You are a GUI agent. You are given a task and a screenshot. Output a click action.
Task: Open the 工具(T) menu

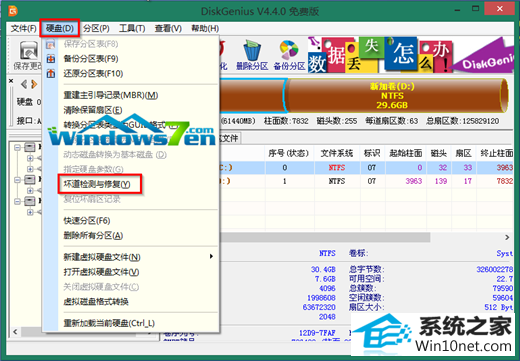(x=132, y=28)
